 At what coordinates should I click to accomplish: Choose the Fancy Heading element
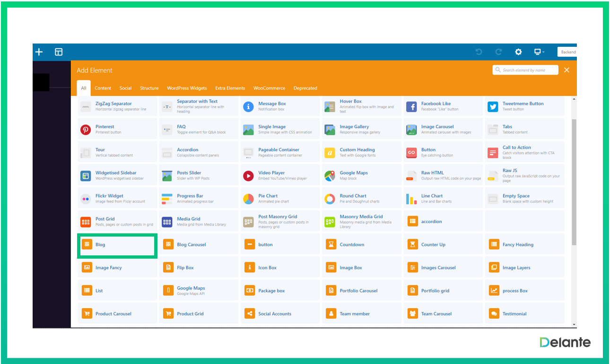click(524, 244)
